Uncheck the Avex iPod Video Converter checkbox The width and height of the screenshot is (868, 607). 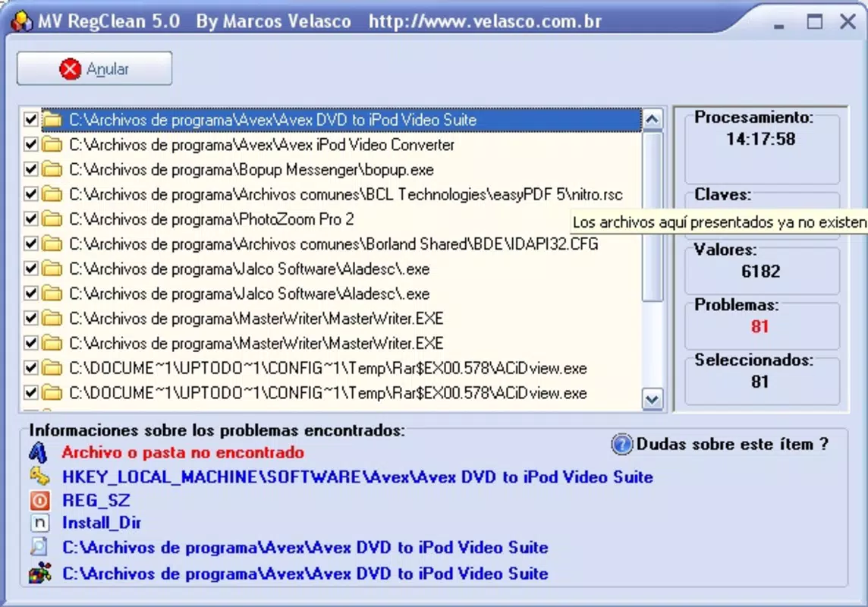coord(31,144)
